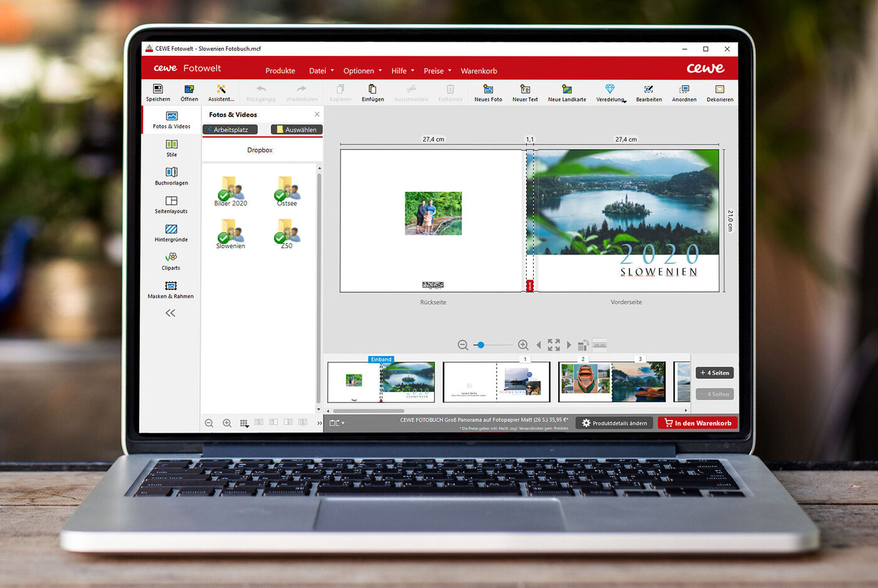This screenshot has width=878, height=588.
Task: Open the Ostsee folder
Action: (287, 191)
